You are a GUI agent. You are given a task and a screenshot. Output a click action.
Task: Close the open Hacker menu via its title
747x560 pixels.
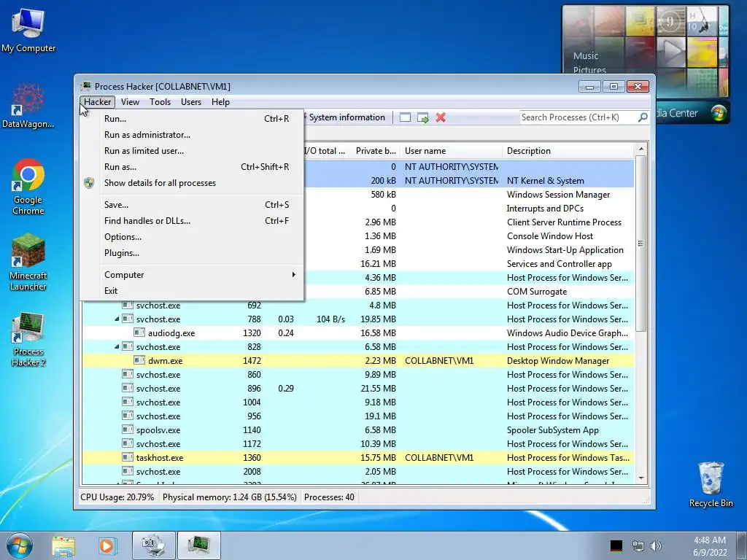pyautogui.click(x=97, y=102)
